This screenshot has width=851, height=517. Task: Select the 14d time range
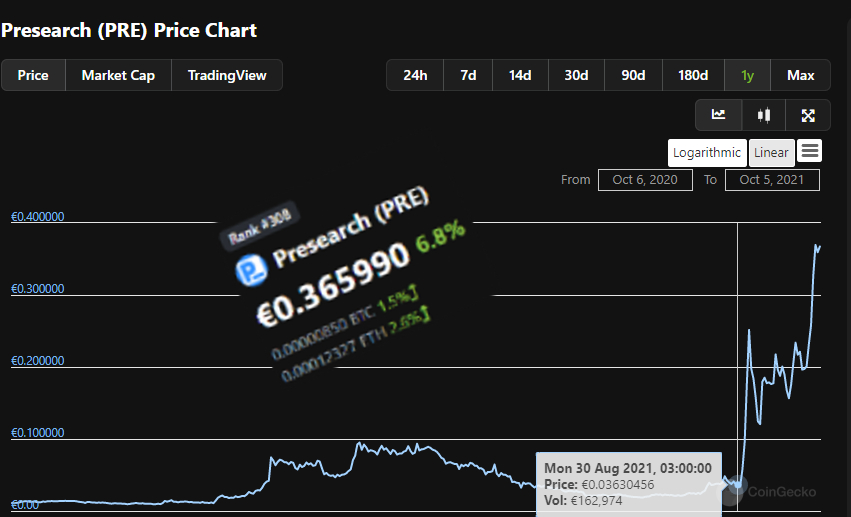(x=520, y=76)
